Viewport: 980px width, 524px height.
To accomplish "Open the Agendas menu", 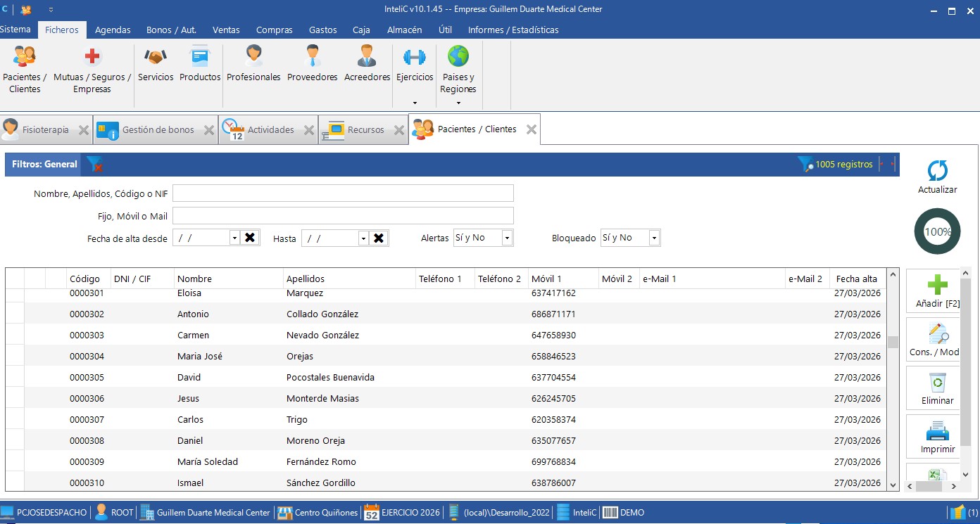I will (x=113, y=30).
